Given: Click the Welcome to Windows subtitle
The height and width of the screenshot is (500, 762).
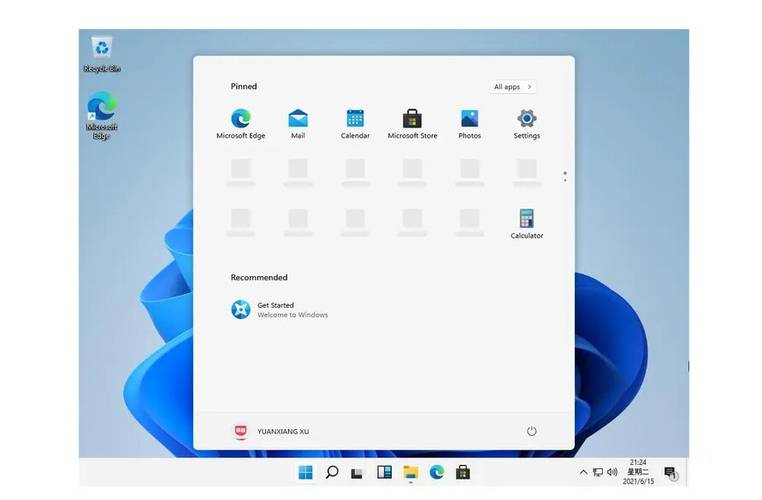Looking at the screenshot, I should click(x=293, y=315).
